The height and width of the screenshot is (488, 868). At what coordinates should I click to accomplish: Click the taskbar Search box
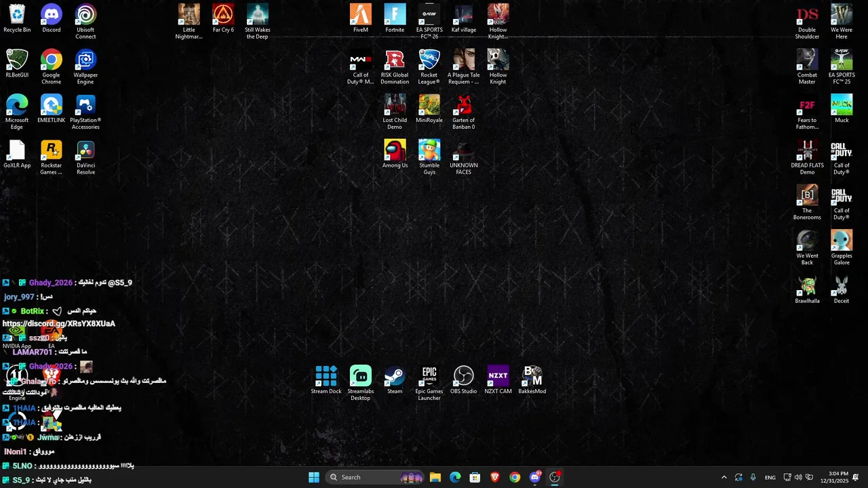[375, 477]
